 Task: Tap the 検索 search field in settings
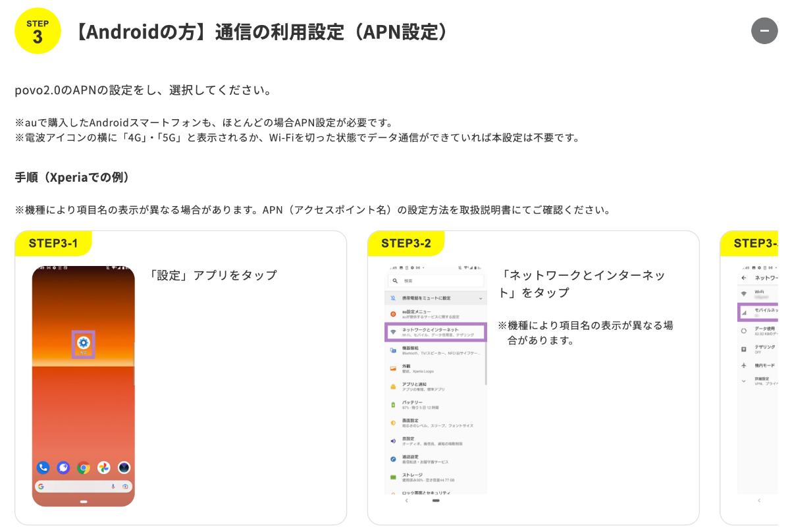coord(434,282)
